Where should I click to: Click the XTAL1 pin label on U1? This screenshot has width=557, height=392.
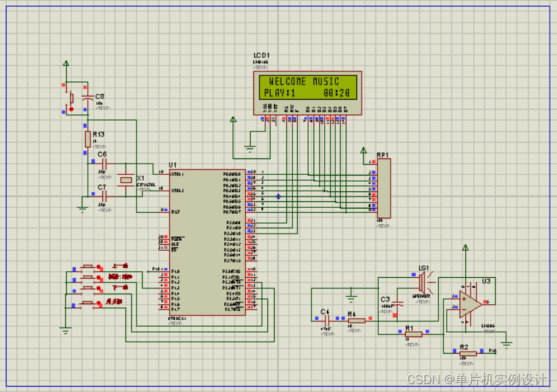[177, 174]
